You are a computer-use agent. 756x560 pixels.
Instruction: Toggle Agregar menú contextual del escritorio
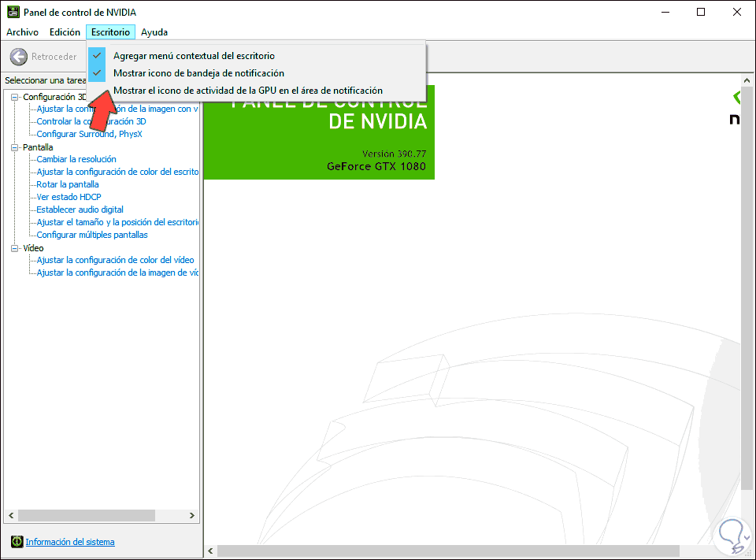pyautogui.click(x=256, y=56)
